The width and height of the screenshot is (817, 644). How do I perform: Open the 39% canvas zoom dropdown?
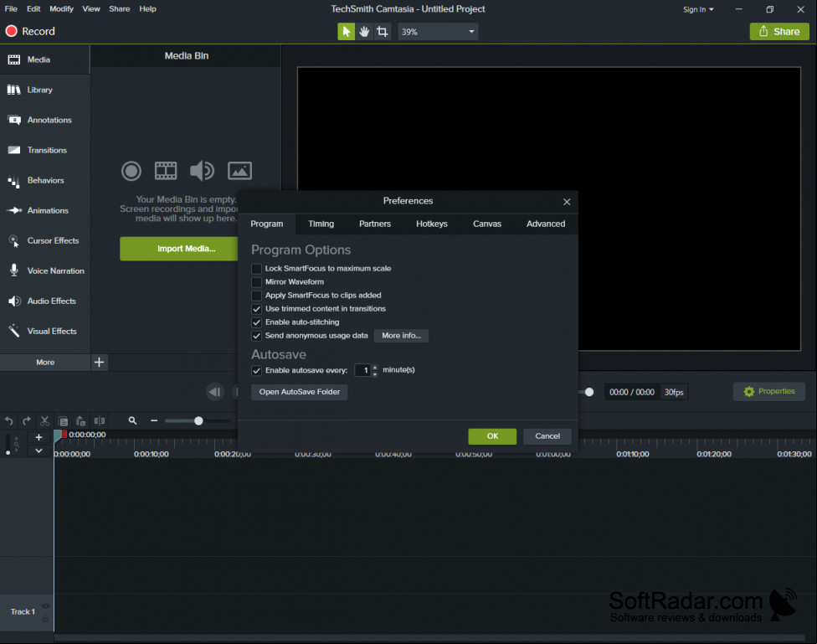tap(438, 32)
